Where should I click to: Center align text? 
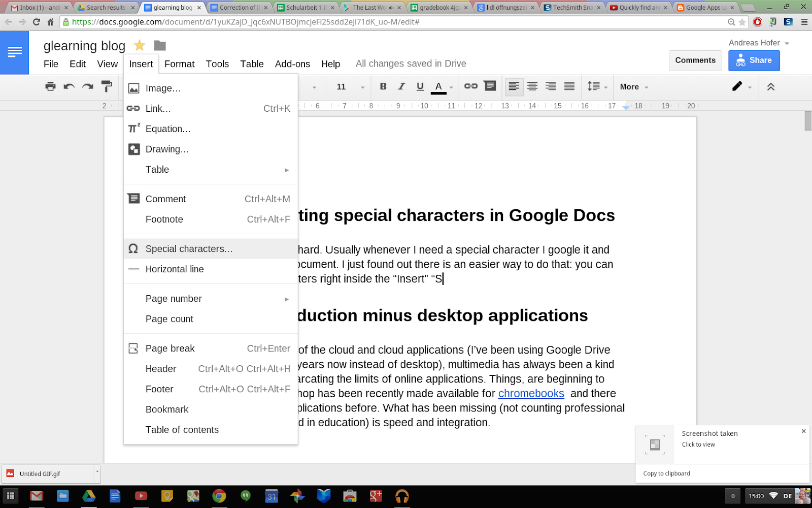pos(532,86)
